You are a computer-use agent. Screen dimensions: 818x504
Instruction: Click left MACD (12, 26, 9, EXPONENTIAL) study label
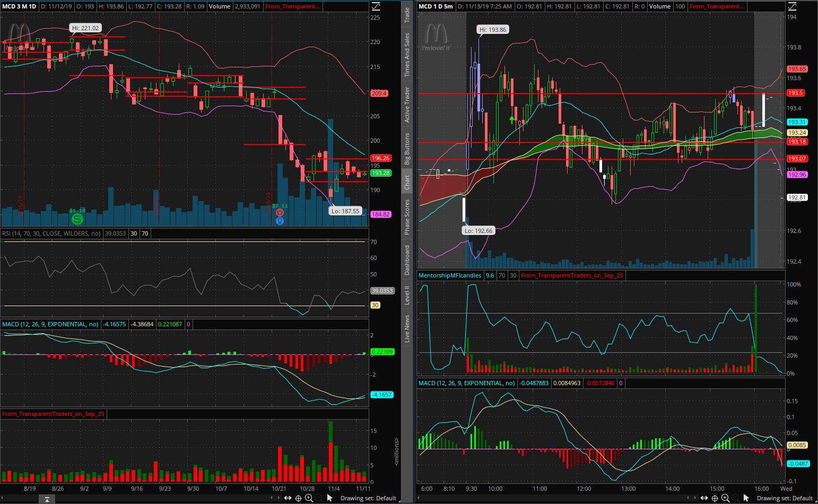coord(50,324)
